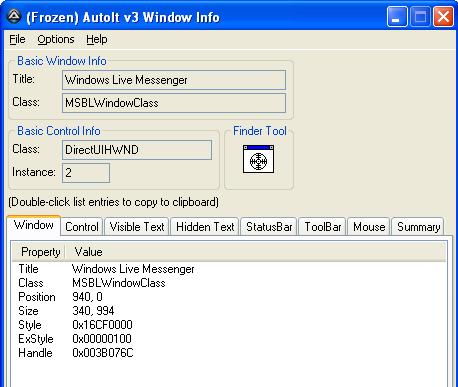Click the Basic Window Info Title field

pos(174,80)
